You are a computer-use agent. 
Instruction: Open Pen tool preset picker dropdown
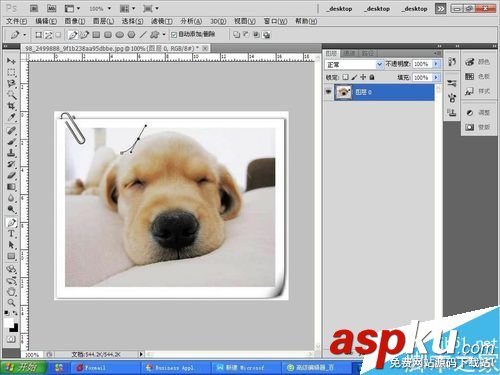pyautogui.click(x=25, y=35)
